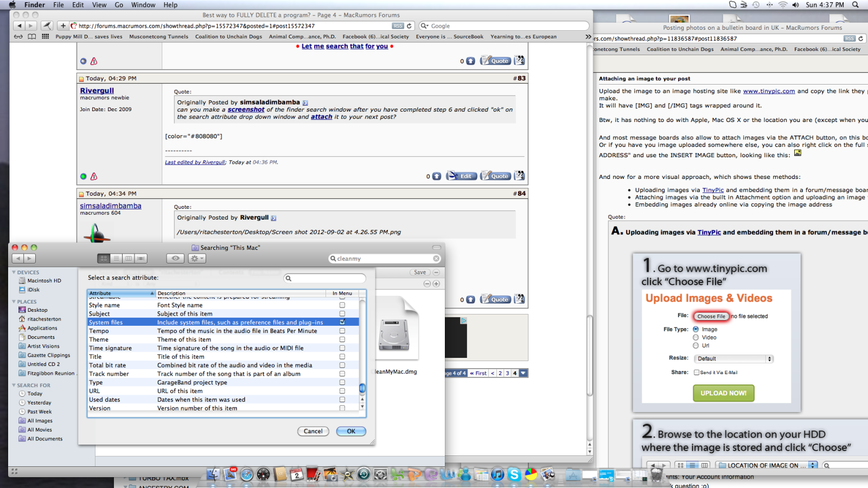Click Cancel in attribute dialog
The image size is (868, 488).
click(x=312, y=431)
